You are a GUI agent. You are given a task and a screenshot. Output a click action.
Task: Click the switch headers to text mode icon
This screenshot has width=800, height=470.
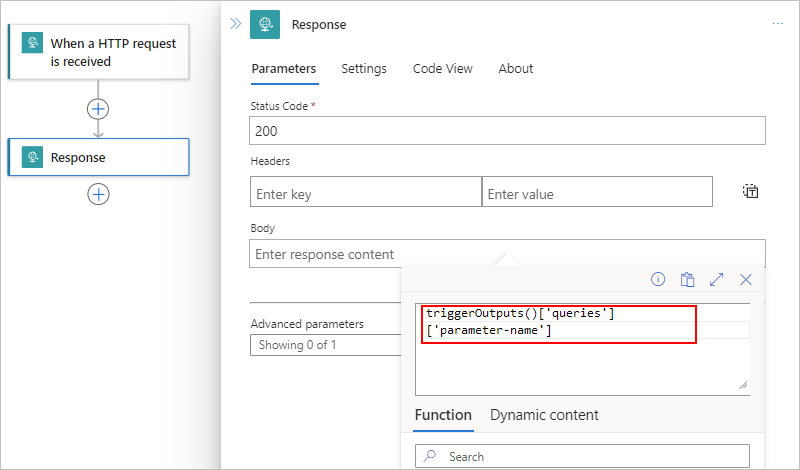[x=750, y=192]
